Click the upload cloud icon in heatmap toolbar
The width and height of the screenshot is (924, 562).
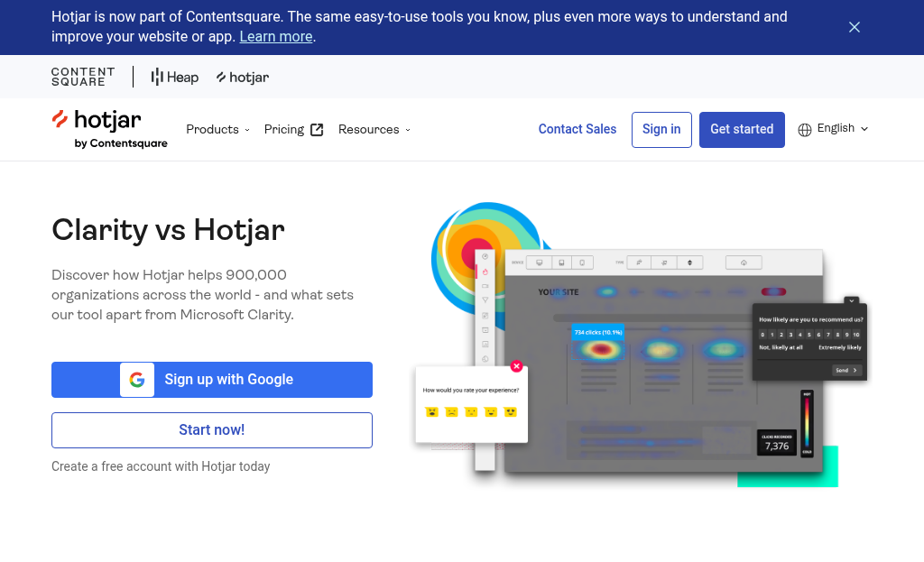coord(744,262)
